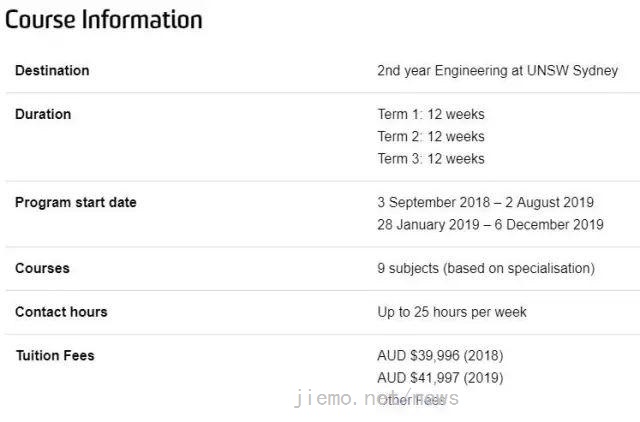Screen dimensions: 640x422
Task: Click the jiemo.net/news watermark
Action: pyautogui.click(x=376, y=398)
